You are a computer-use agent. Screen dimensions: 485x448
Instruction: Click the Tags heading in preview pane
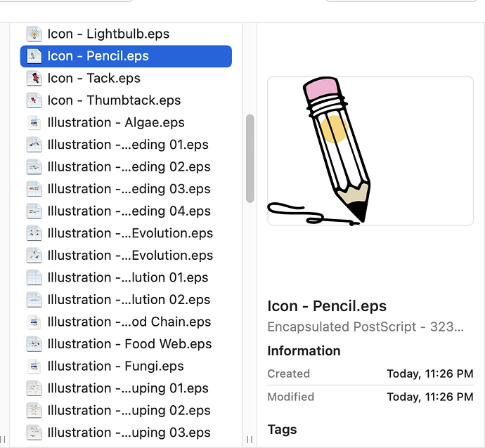(x=282, y=430)
